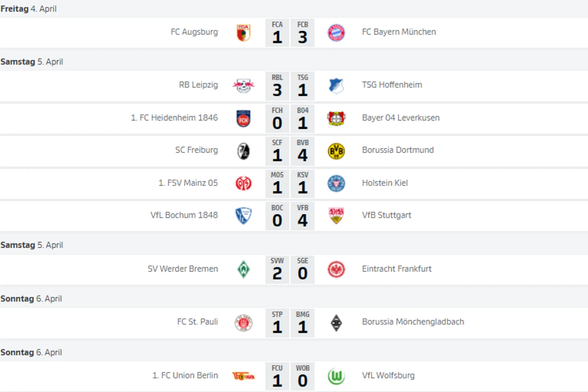
Task: Select the FCU 1 score box
Action: (277, 376)
